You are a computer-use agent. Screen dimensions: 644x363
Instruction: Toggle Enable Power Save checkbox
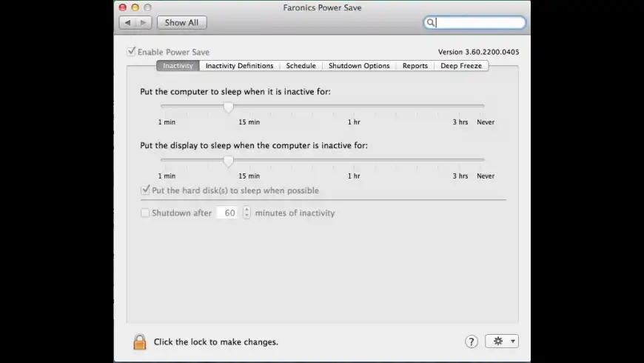131,51
